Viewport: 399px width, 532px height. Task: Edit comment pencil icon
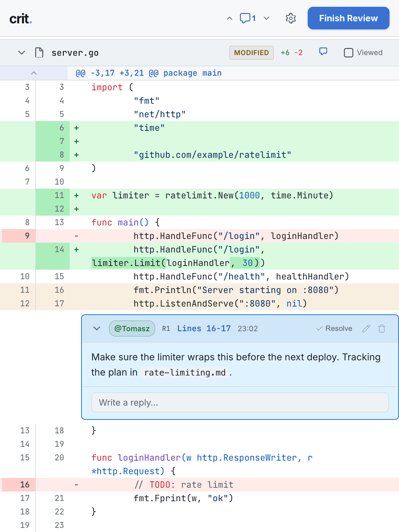coord(366,329)
